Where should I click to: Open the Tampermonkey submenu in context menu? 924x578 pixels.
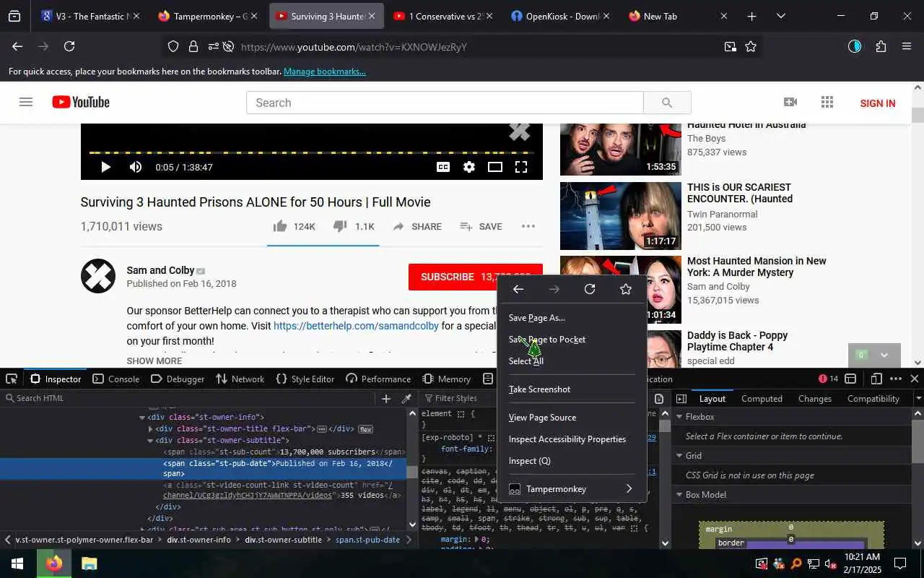[x=572, y=489]
